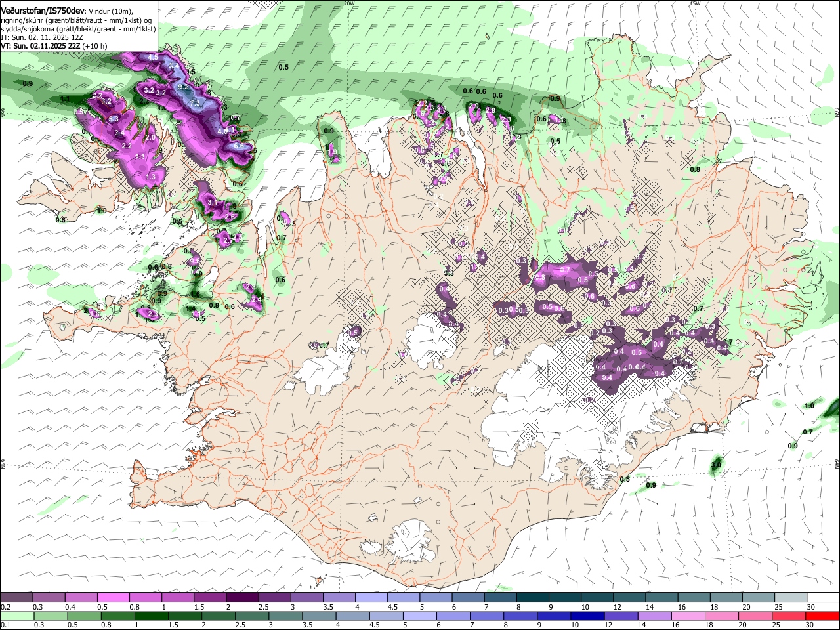Pick the darkest purple 2–2.5 snow legend swatch
840x630 pixels.
coord(242,597)
